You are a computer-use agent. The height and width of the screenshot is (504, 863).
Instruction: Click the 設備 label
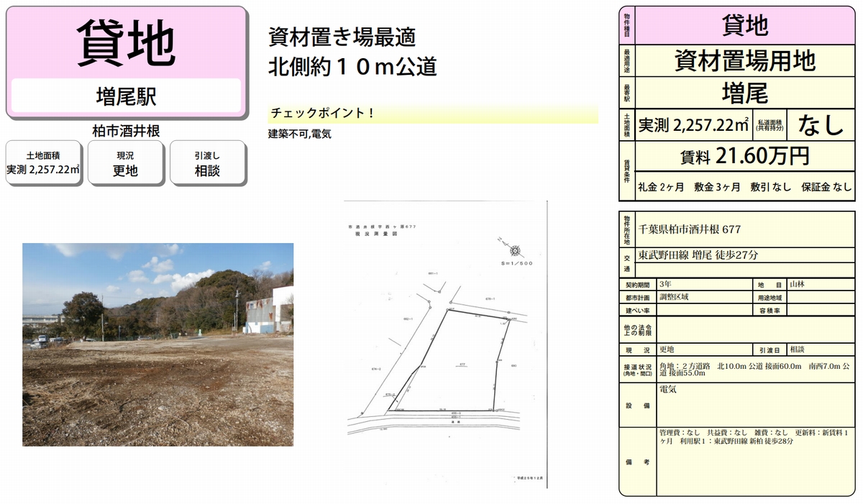638,406
